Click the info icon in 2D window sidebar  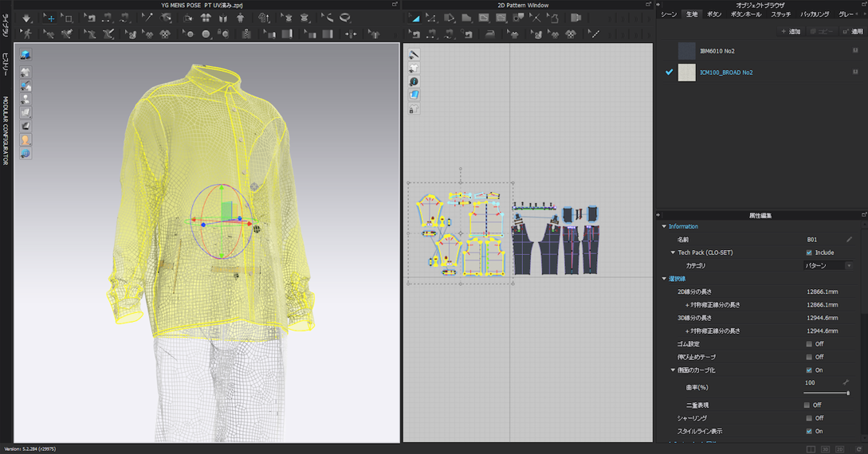(414, 82)
